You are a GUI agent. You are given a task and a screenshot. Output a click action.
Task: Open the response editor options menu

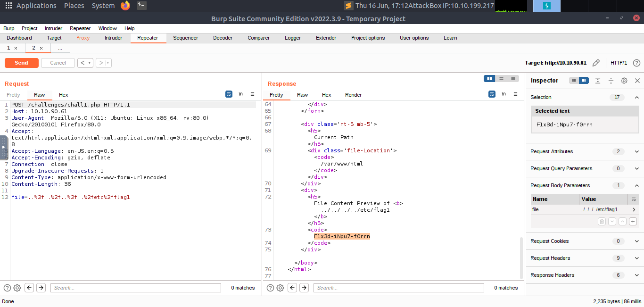pyautogui.click(x=515, y=94)
